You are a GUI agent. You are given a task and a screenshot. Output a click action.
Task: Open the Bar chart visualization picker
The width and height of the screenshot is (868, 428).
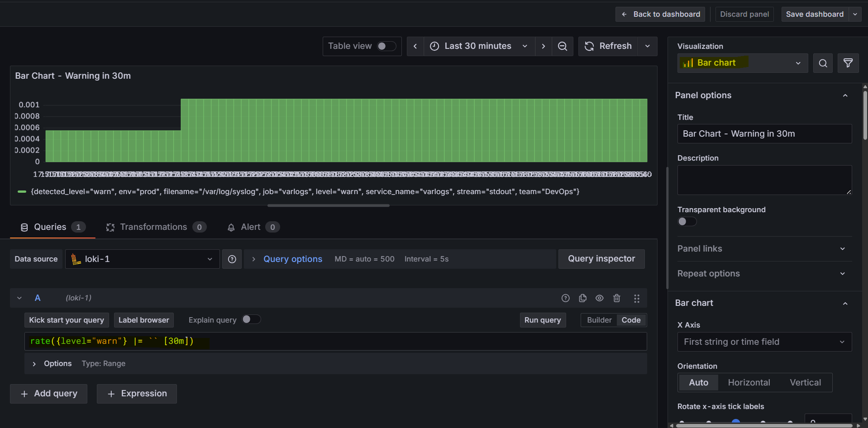[742, 63]
